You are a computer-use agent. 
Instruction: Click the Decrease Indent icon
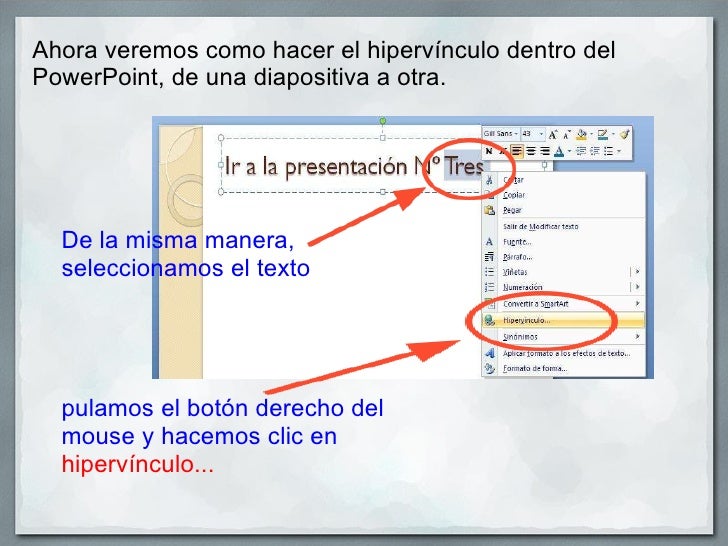click(x=580, y=151)
